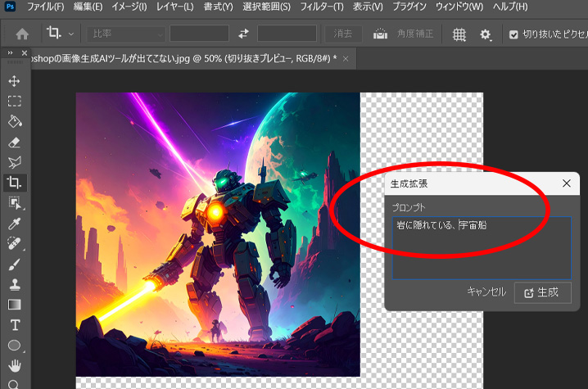This screenshot has height=389, width=588.
Task: Click the 消去 clear button
Action: (343, 34)
